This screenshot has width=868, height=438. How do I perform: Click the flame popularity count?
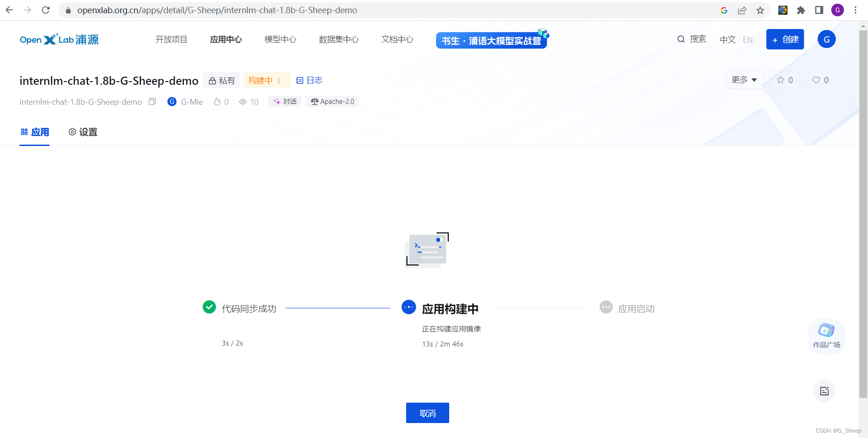coord(221,102)
